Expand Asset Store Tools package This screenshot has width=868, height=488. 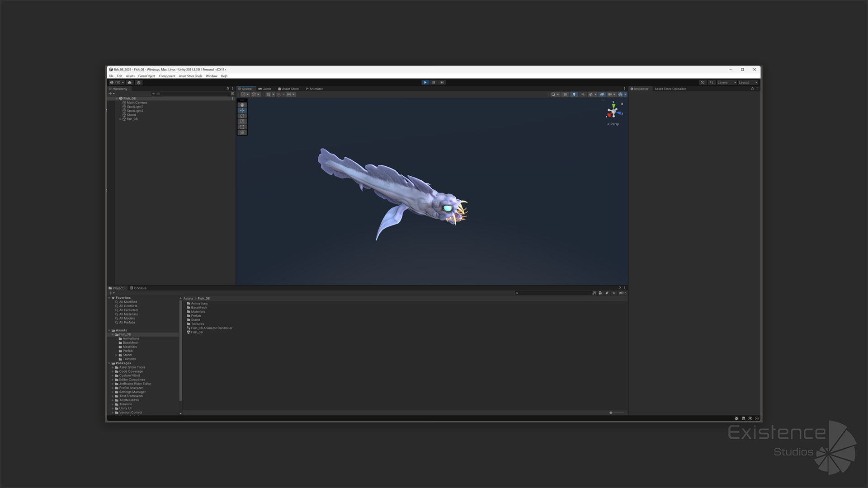pos(113,367)
